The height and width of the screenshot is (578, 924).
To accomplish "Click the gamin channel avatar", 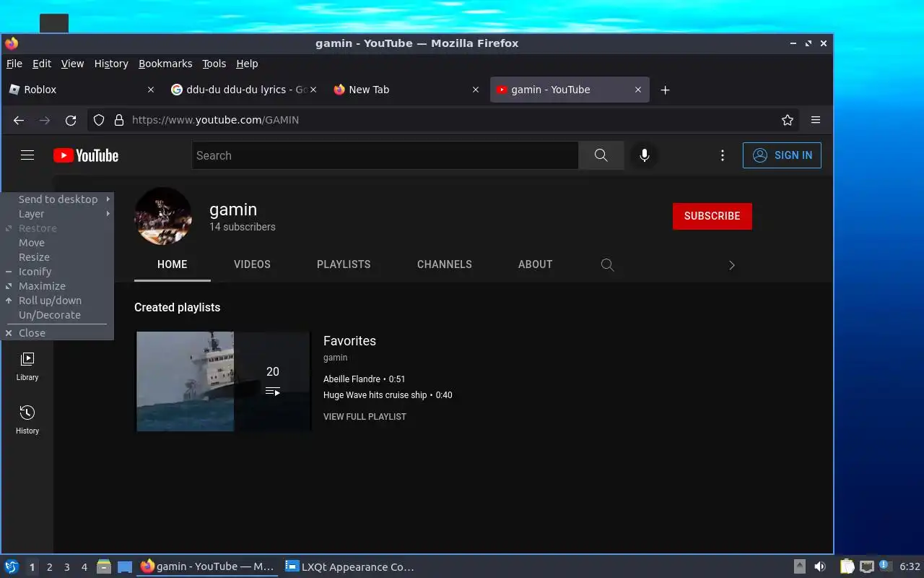I will (163, 216).
